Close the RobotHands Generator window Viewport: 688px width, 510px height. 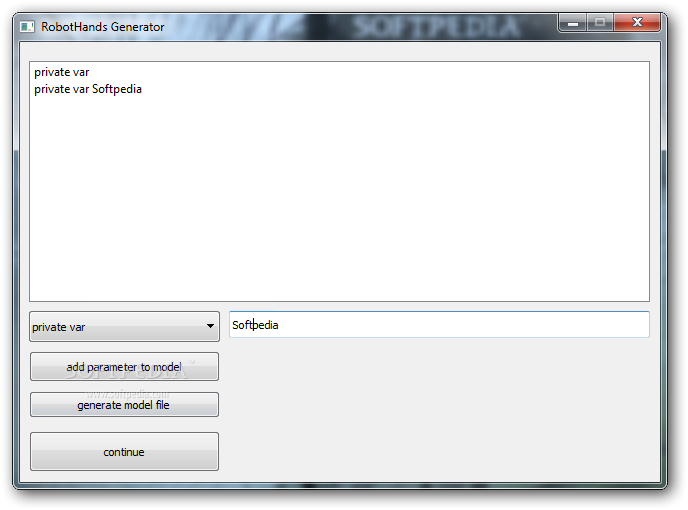(637, 22)
